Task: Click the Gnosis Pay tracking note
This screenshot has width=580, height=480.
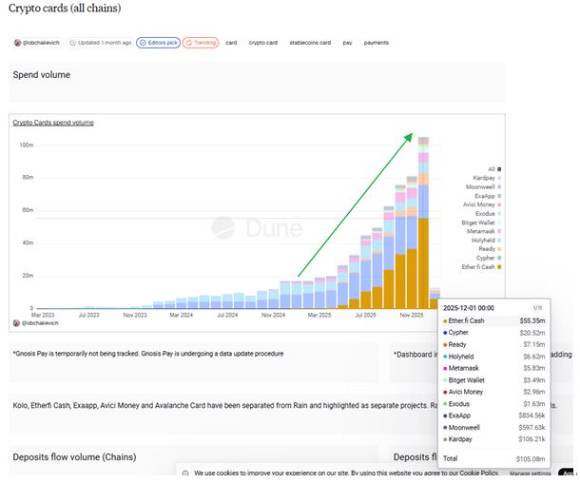Action: pyautogui.click(x=148, y=354)
